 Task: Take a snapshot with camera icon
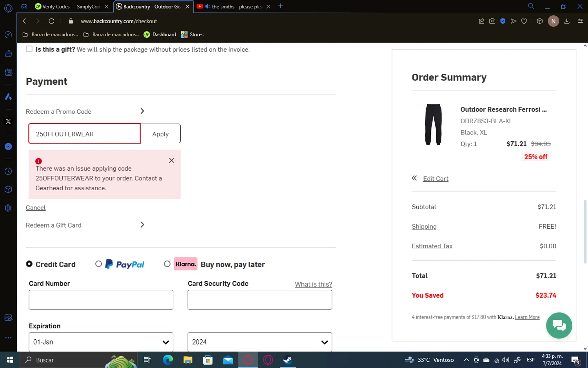492,21
